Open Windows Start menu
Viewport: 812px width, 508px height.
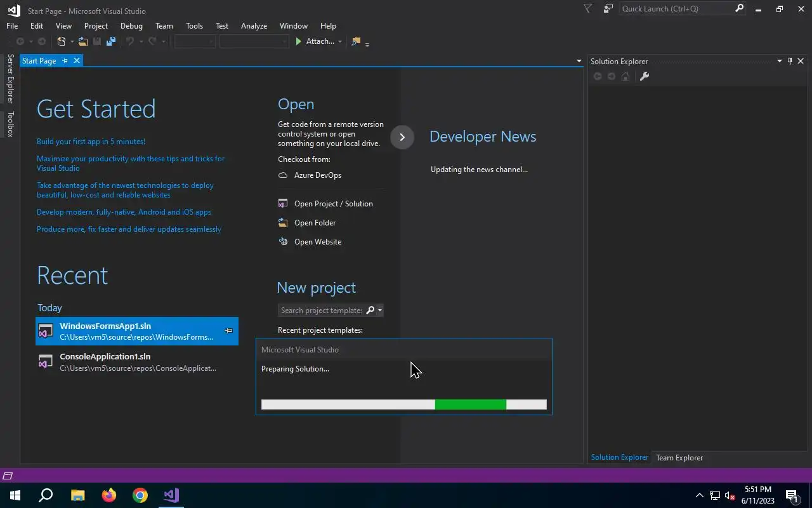tap(15, 495)
